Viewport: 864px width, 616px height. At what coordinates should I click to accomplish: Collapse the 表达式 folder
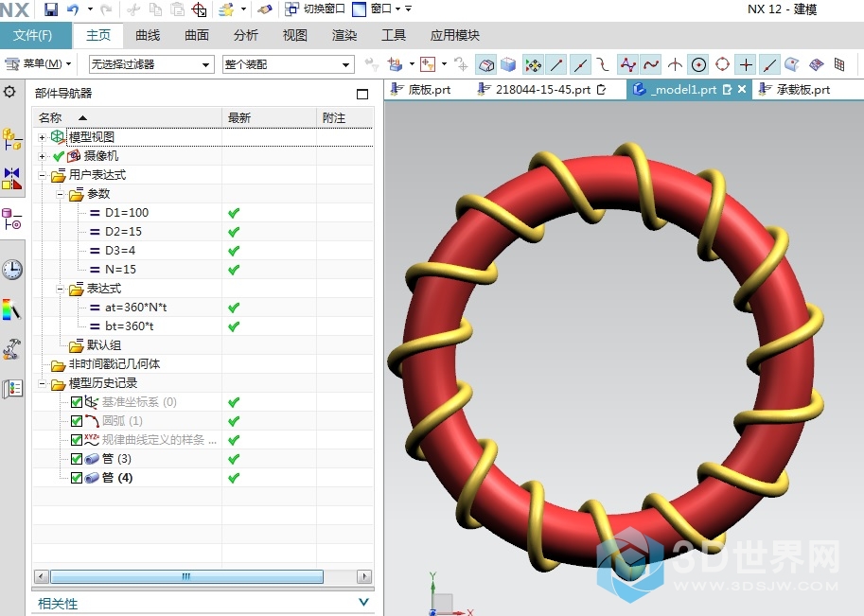[x=60, y=289]
